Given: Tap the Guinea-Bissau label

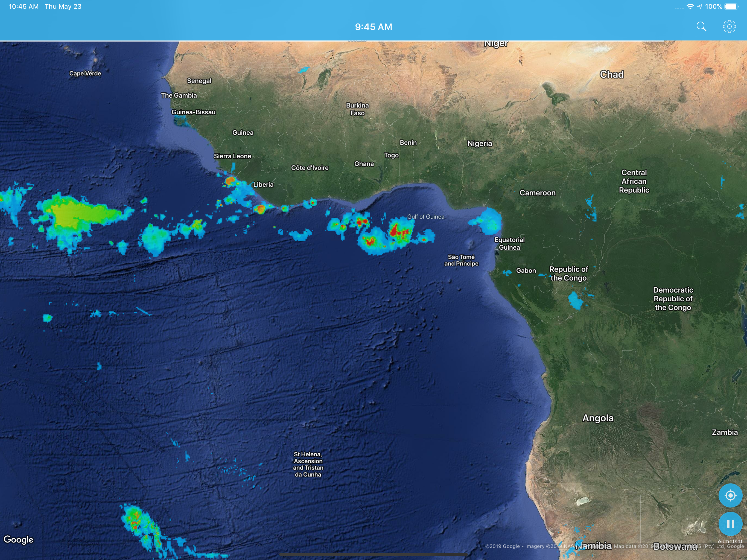Looking at the screenshot, I should [194, 112].
